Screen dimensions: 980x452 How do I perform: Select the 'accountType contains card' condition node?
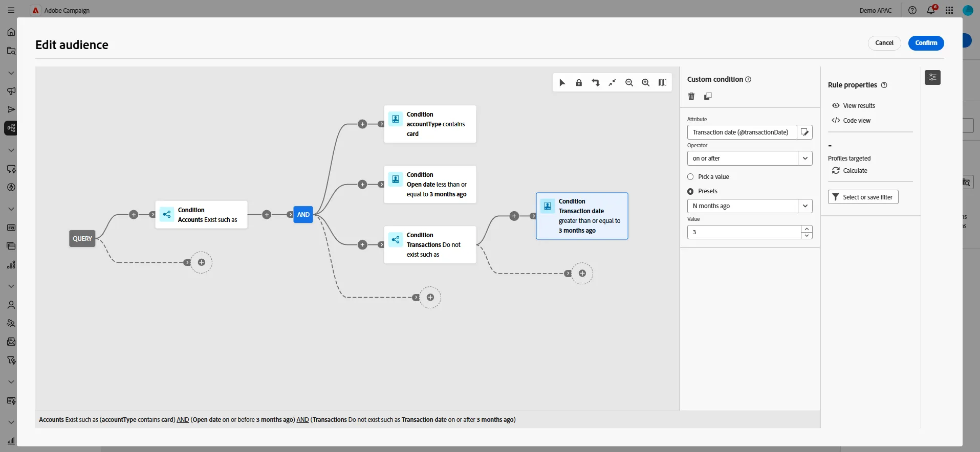(x=430, y=124)
